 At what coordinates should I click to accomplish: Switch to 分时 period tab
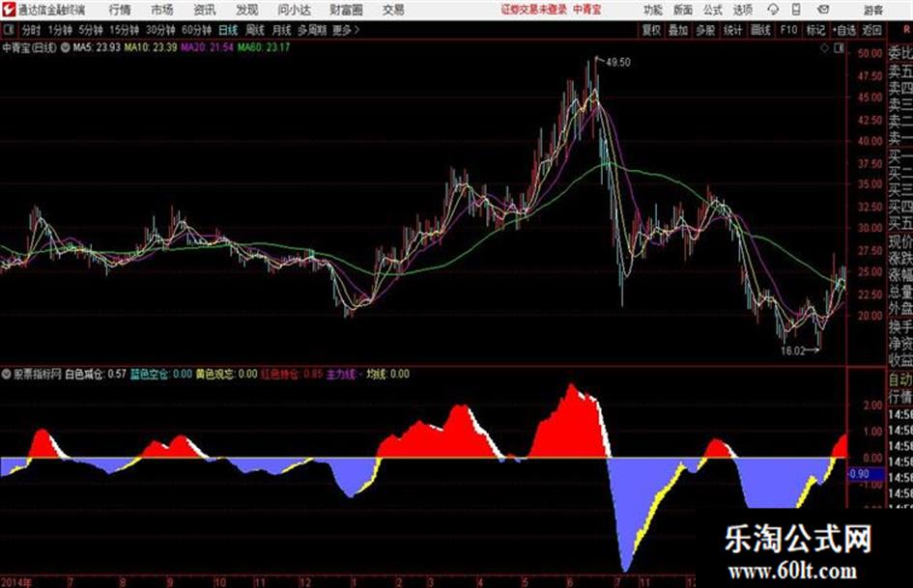[32, 30]
